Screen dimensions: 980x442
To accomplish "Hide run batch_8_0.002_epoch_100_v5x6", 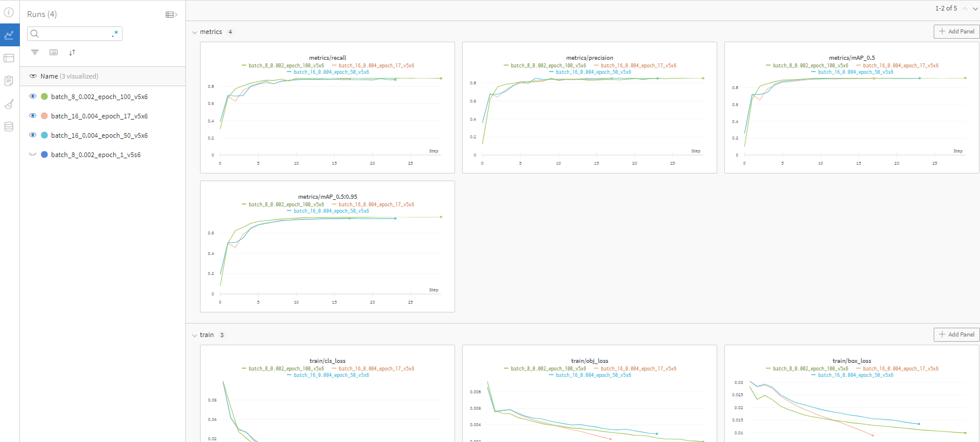I will 33,96.
